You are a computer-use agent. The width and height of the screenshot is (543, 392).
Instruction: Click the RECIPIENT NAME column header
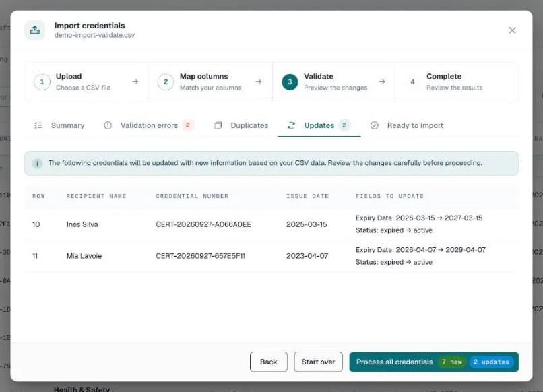coord(96,196)
